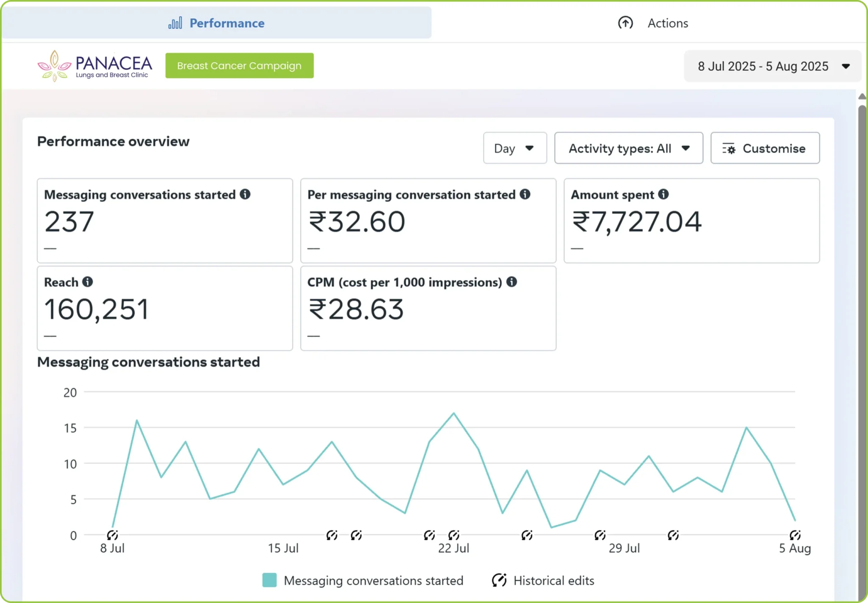868x603 pixels.
Task: Click the Performance bar chart icon
Action: click(175, 23)
